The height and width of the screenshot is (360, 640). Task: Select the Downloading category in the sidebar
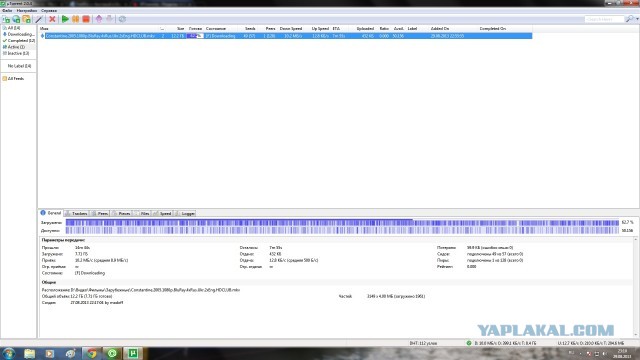coord(20,34)
